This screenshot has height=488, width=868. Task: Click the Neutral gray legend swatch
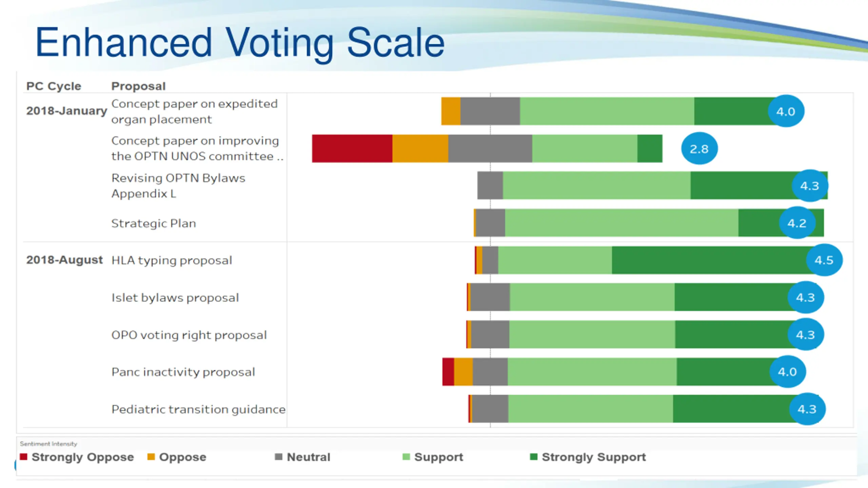(278, 457)
